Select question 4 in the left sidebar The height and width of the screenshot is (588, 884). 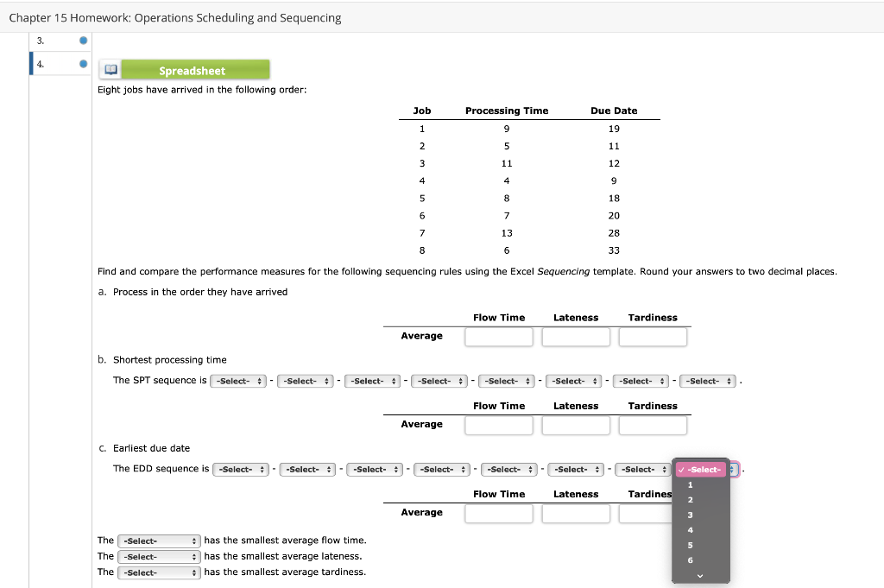point(52,63)
